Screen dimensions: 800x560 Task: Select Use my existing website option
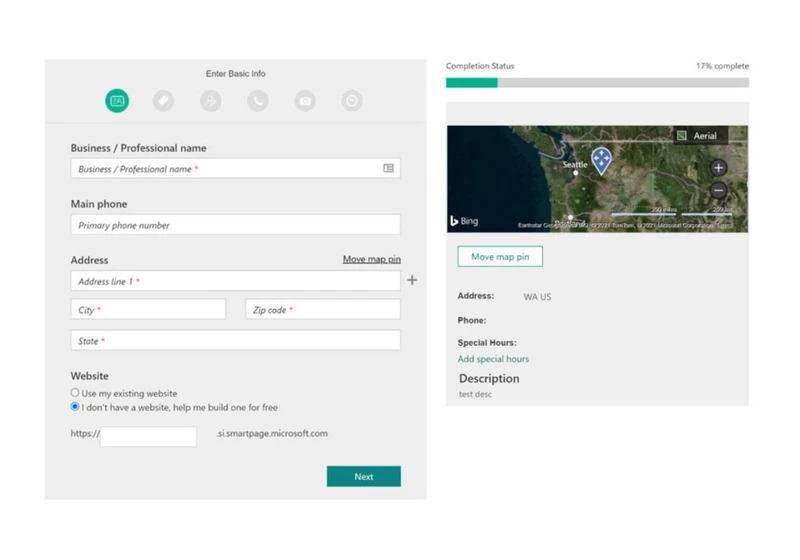(75, 393)
